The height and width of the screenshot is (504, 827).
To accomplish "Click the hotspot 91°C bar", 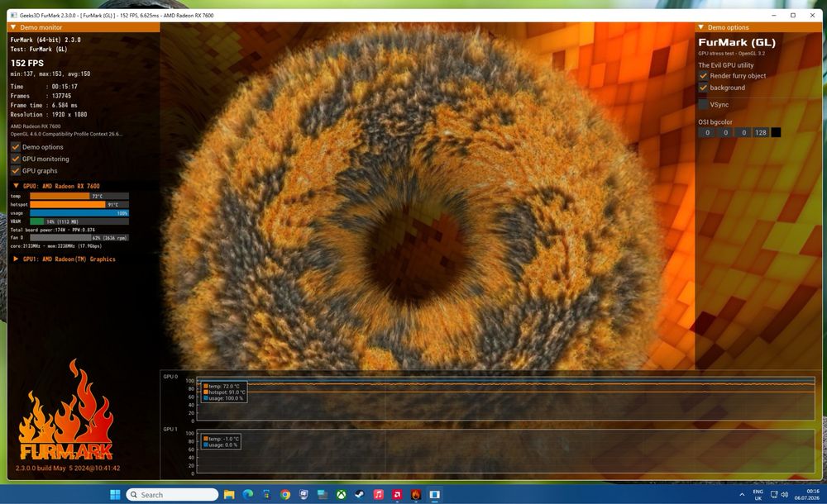I will point(79,205).
